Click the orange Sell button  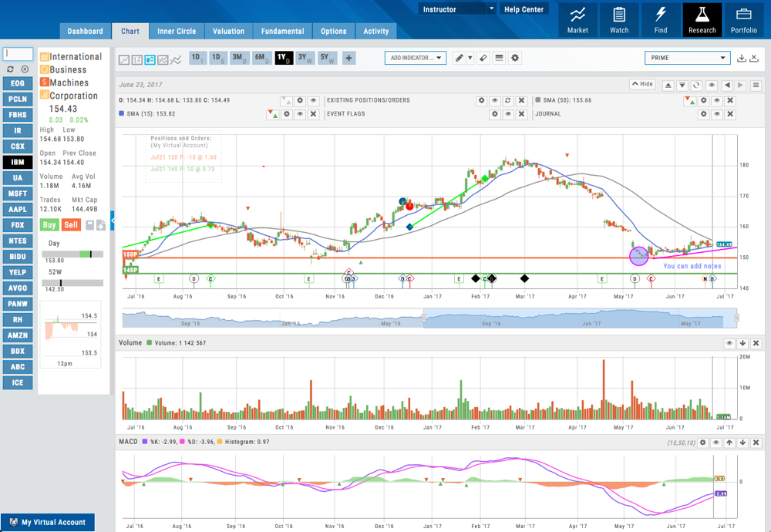pyautogui.click(x=71, y=225)
